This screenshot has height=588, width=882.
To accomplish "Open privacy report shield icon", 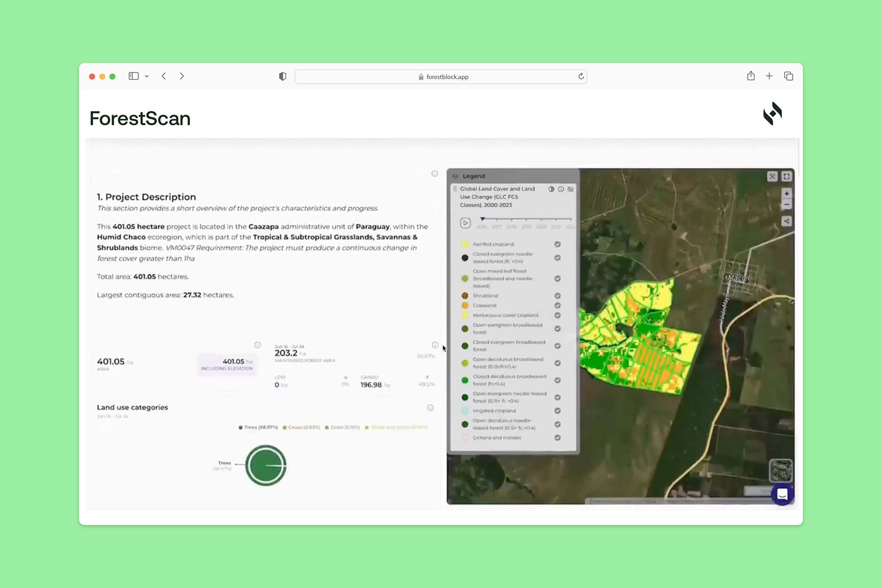I will 283,76.
